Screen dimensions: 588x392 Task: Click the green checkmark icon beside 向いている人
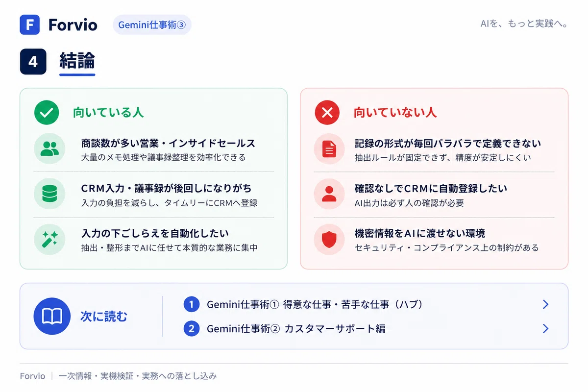click(47, 113)
